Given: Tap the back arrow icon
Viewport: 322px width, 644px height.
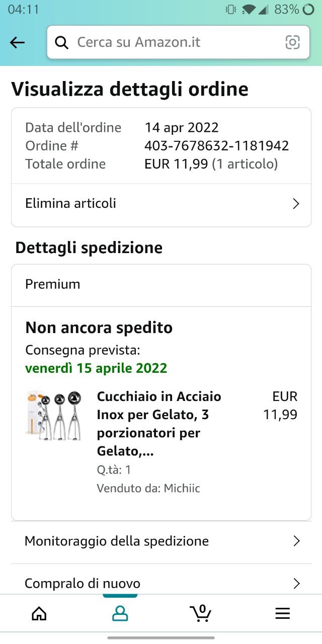Looking at the screenshot, I should pyautogui.click(x=17, y=43).
